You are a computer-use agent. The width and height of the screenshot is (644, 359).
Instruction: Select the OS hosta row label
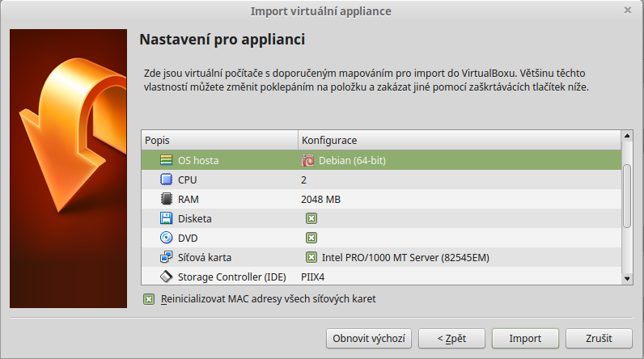point(198,160)
